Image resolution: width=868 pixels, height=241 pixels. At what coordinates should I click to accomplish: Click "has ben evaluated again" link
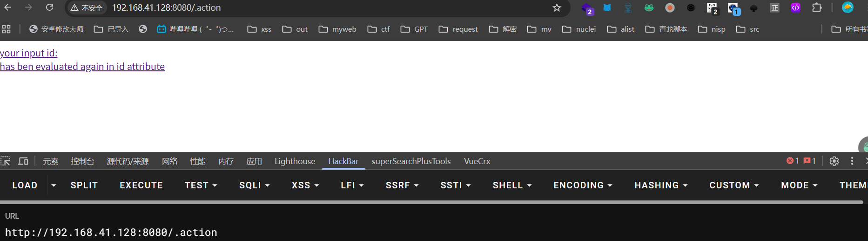coord(82,67)
